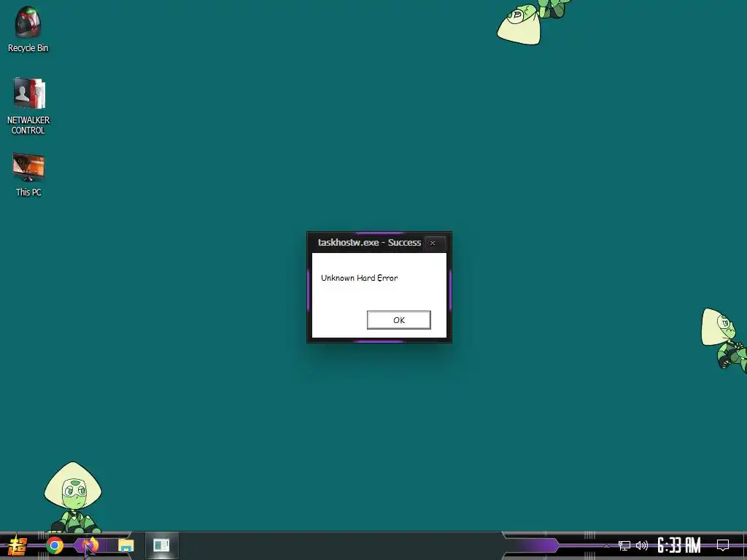The width and height of the screenshot is (747, 560).
Task: Show hidden system tray icons
Action: 606,545
